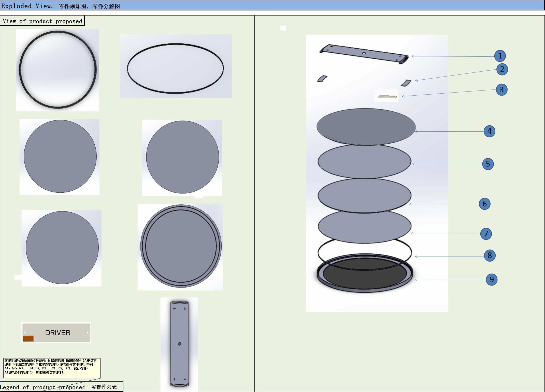Click the exploded assembly drawing
This screenshot has height=392, width=545.
[377, 173]
